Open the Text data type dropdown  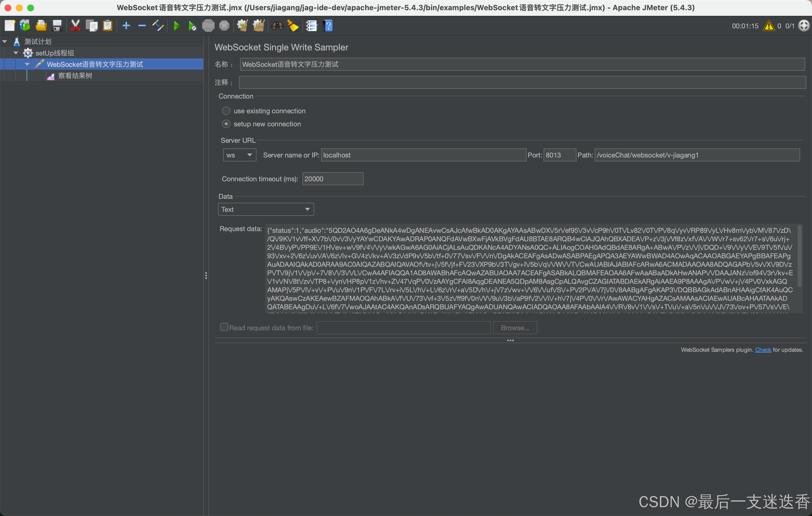[266, 210]
